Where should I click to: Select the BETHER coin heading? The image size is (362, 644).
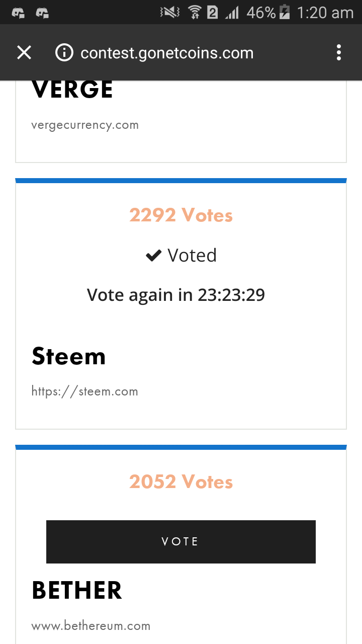coord(77,590)
